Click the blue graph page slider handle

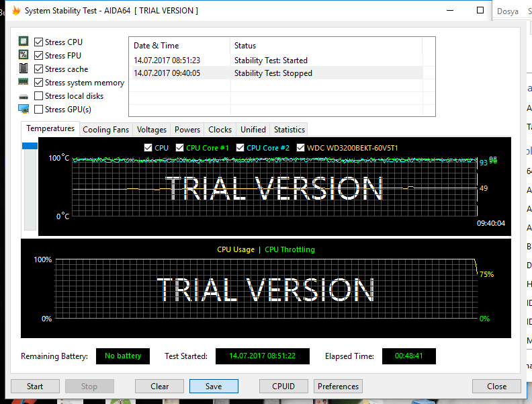(x=30, y=146)
